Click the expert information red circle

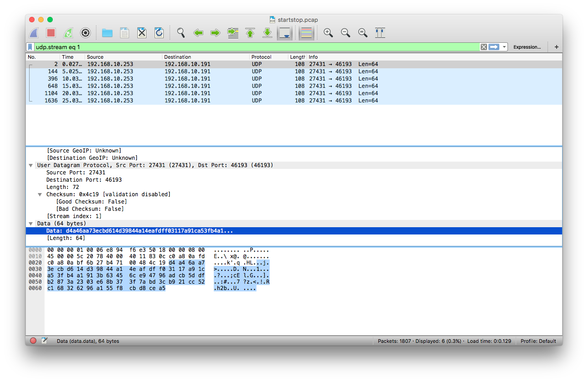[x=33, y=341]
